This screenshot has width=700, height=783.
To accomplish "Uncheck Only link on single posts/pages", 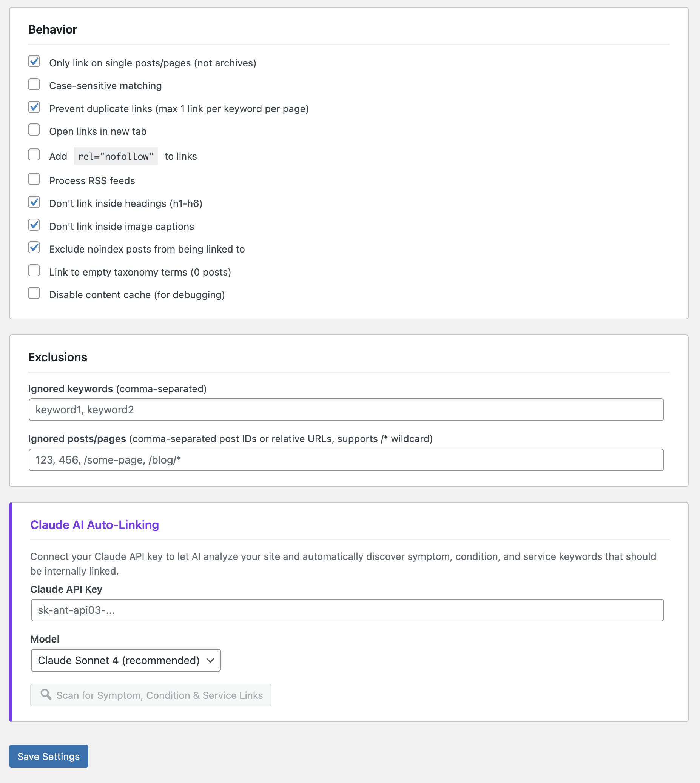I will [x=34, y=62].
